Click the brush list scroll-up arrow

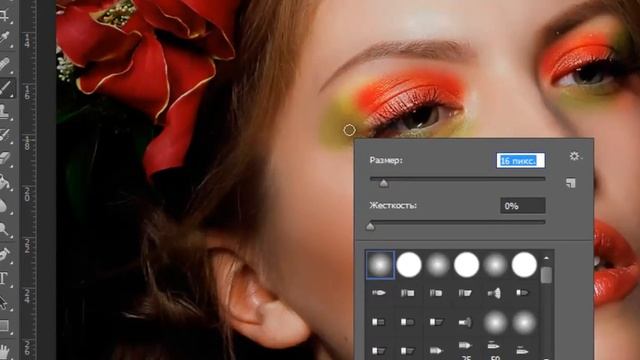(x=546, y=258)
